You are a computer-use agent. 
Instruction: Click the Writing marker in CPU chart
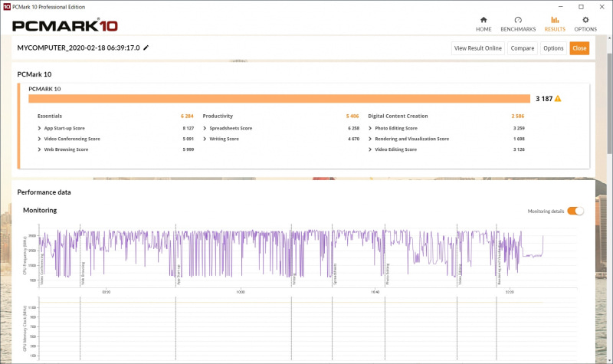point(294,279)
